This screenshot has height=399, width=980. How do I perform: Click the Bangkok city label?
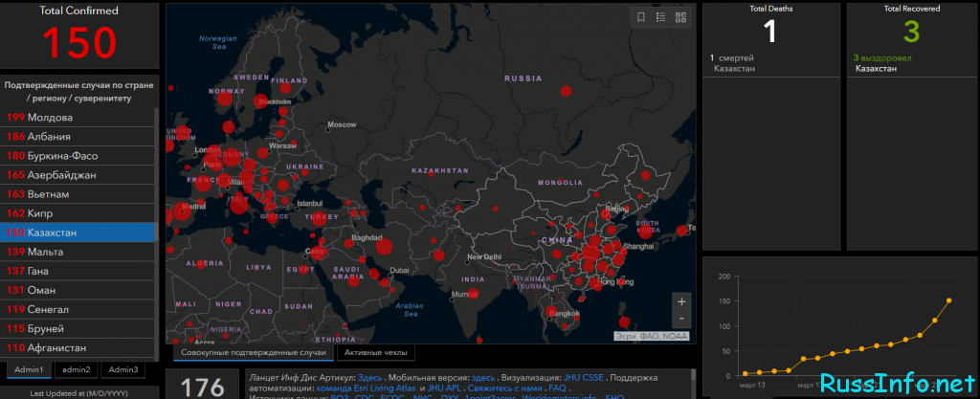tap(566, 314)
